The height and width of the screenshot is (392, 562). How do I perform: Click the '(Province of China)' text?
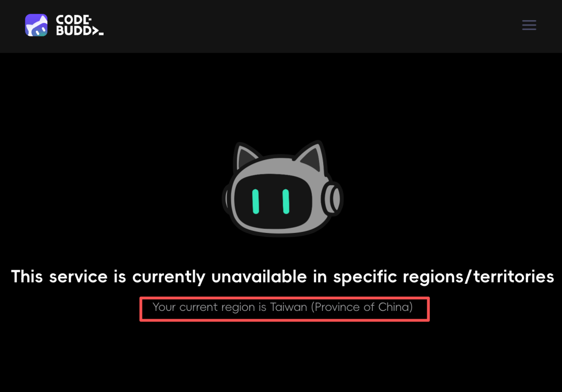tap(362, 307)
